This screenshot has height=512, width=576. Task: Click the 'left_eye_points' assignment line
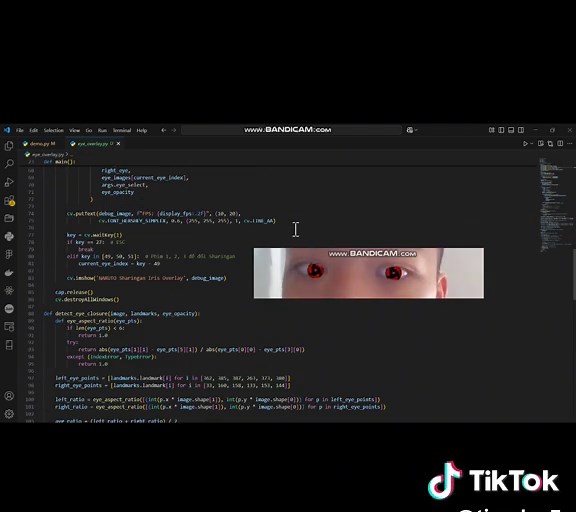click(x=173, y=378)
